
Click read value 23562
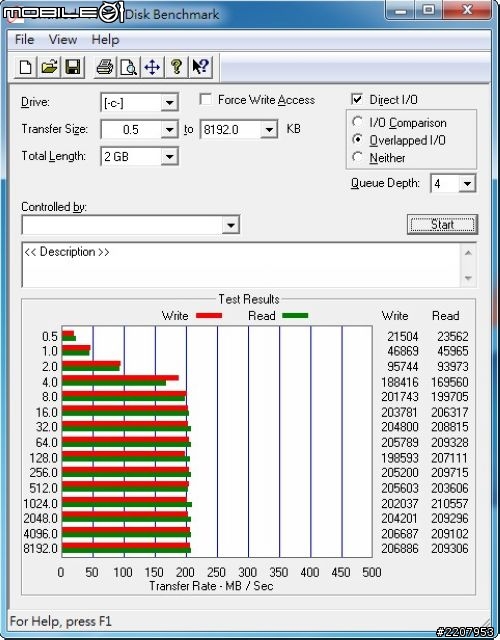[x=453, y=336]
